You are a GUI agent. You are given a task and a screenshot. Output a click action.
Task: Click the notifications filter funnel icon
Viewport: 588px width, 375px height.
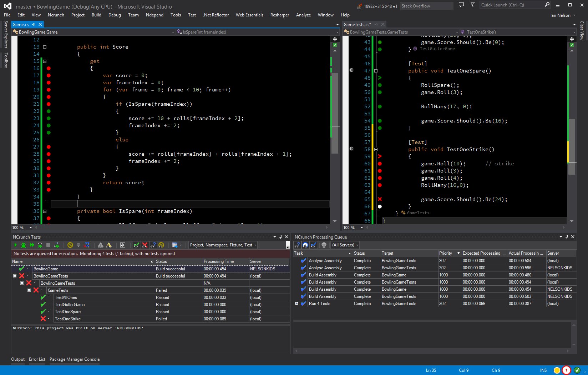(472, 5)
